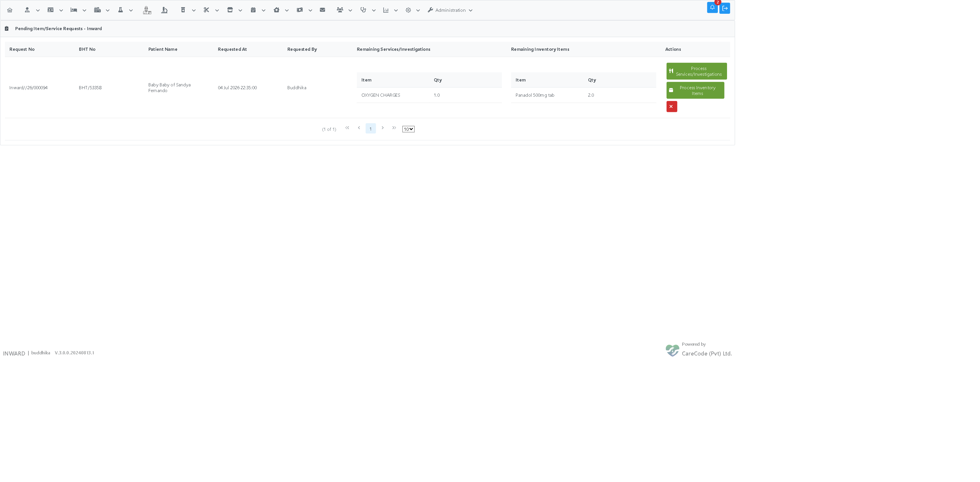Click the page title Pending Item/Service Requests

point(59,29)
